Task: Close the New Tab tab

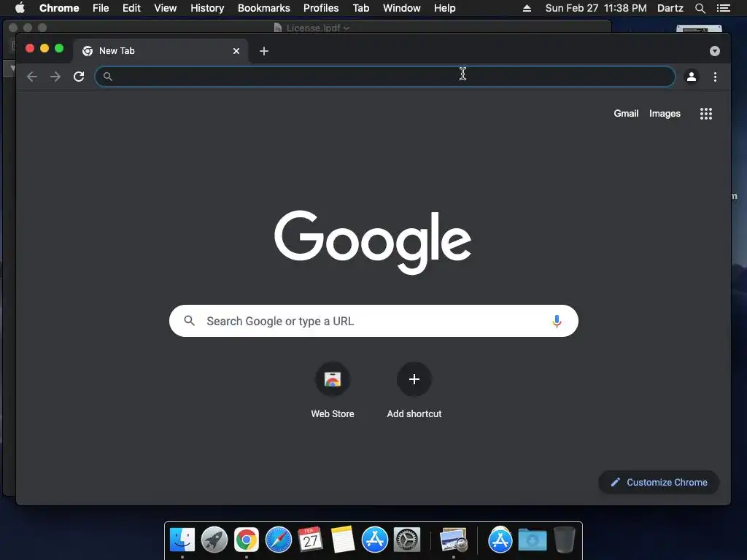Action: 236,51
